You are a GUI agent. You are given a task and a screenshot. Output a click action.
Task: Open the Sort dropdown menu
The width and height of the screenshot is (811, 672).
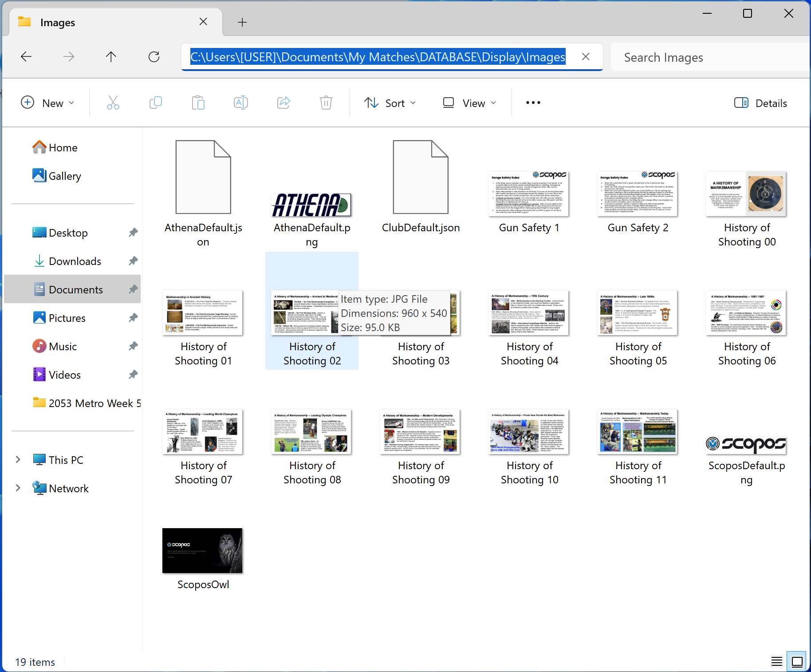click(x=390, y=103)
